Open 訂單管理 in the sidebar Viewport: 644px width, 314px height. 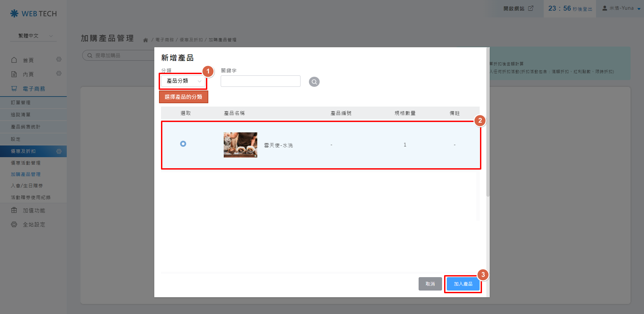pyautogui.click(x=21, y=103)
